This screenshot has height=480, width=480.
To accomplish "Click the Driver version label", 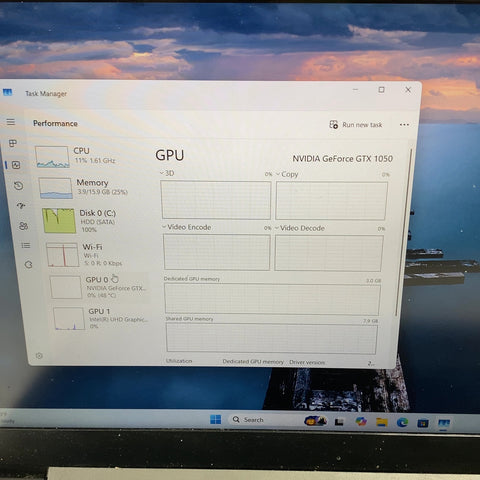I will point(307,362).
